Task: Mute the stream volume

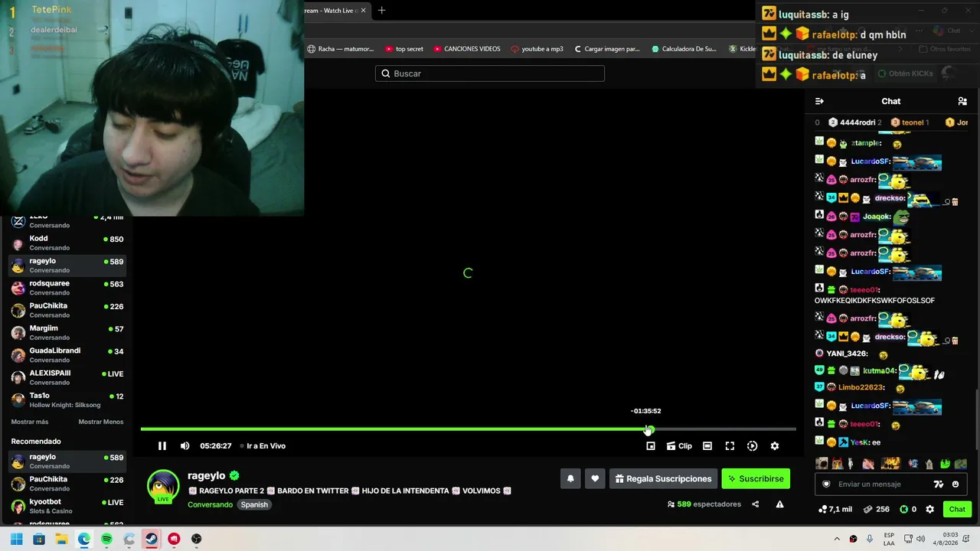Action: point(185,446)
